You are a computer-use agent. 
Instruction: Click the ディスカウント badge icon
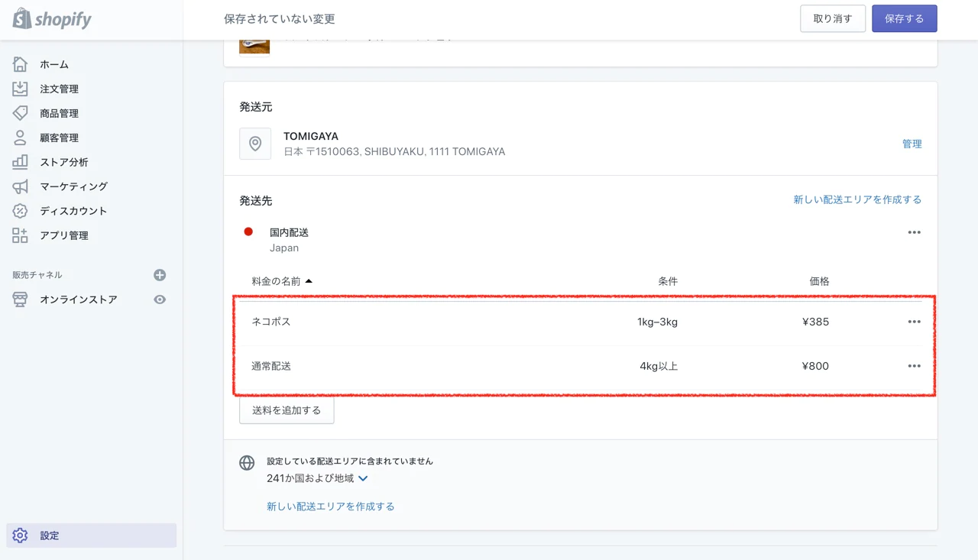point(20,211)
